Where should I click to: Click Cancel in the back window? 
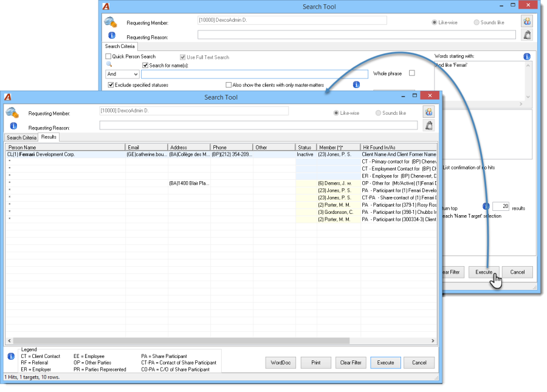(517, 272)
